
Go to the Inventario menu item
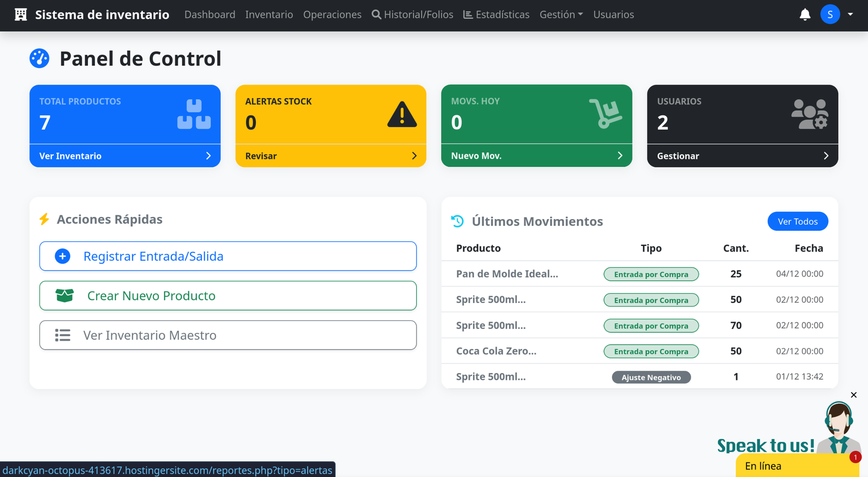pyautogui.click(x=269, y=15)
